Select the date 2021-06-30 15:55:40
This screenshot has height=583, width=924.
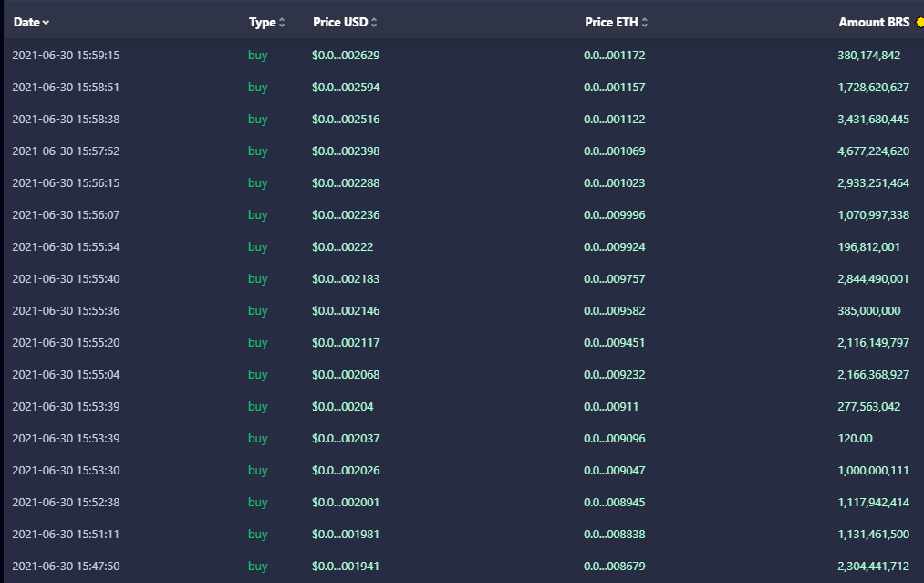pos(66,279)
